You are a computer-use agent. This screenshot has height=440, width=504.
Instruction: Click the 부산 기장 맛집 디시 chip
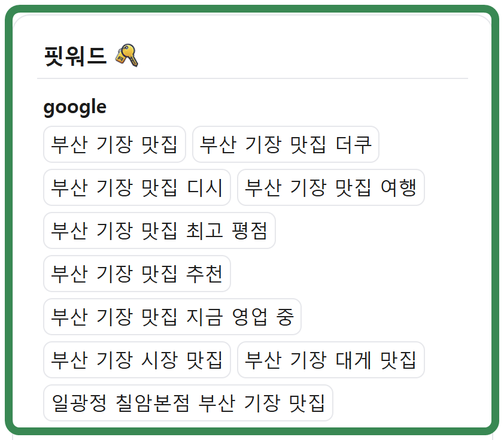coord(136,187)
